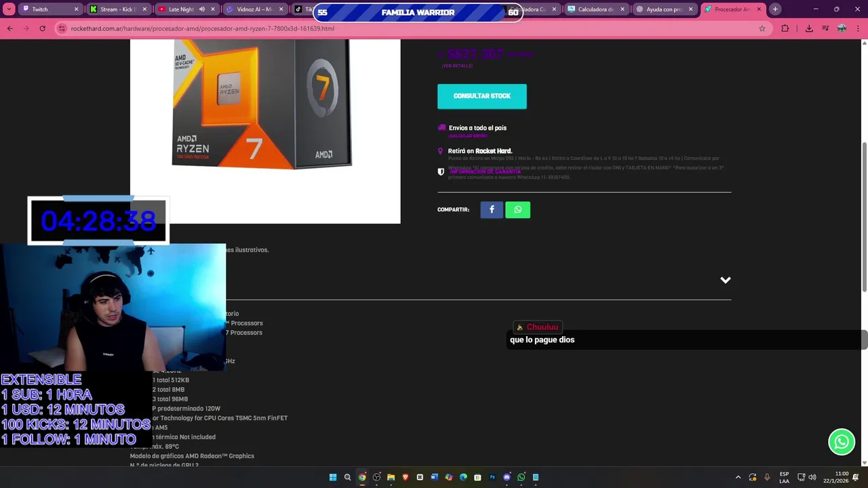Share product on Facebook
This screenshot has height=488, width=868.
pos(492,209)
